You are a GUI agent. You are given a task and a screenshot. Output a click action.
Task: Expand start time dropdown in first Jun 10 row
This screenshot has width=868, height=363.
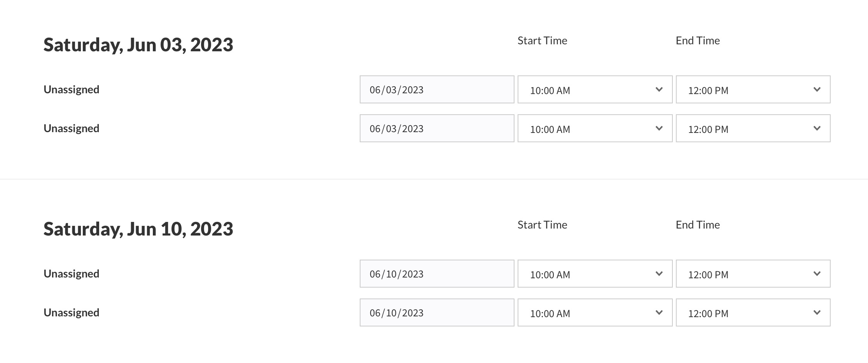595,274
